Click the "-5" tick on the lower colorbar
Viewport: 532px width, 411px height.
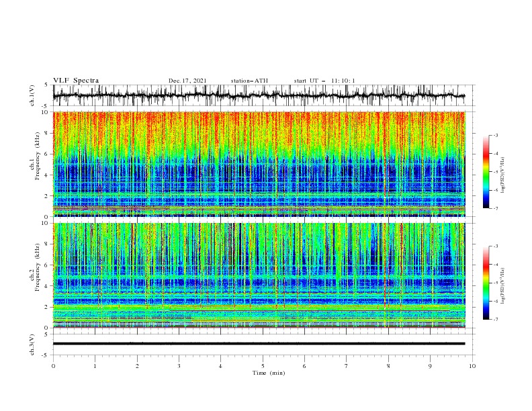click(495, 283)
